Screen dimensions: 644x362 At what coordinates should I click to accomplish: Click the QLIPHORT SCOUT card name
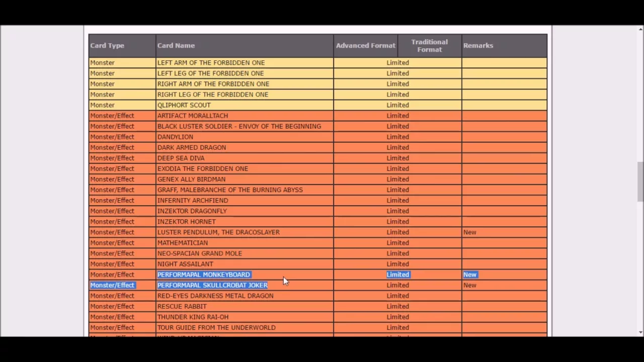(184, 105)
